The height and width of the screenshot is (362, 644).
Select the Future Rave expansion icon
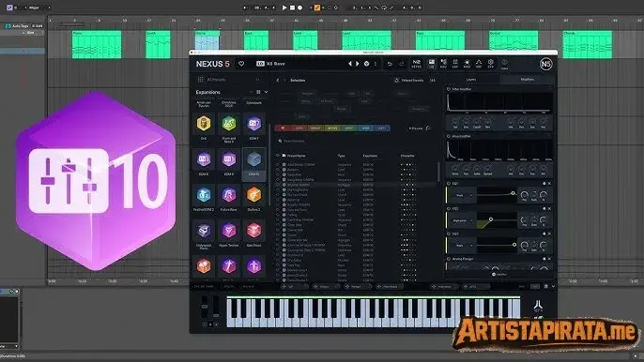pyautogui.click(x=229, y=195)
